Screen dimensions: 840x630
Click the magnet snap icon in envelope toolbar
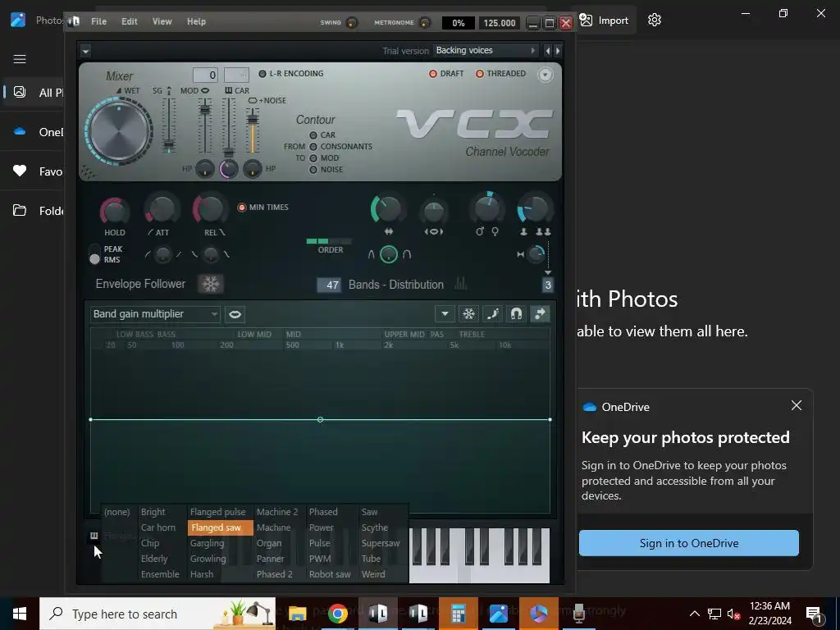(516, 314)
